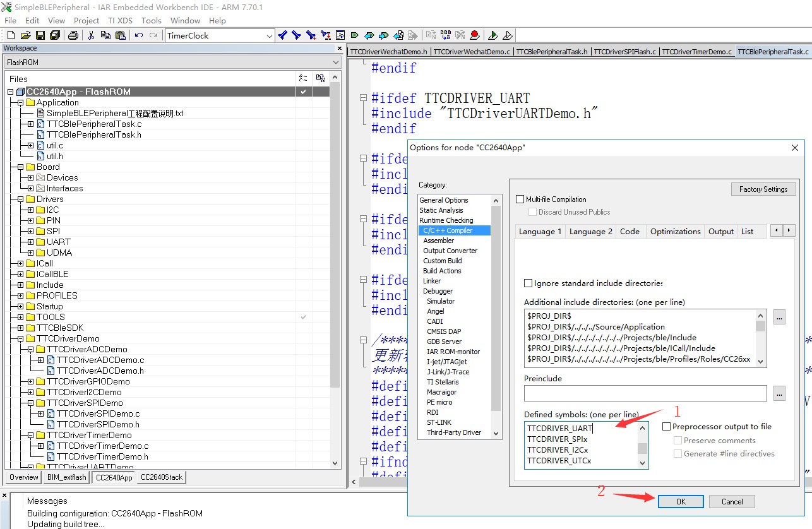
Task: Click the Copy toolbar icon
Action: pos(105,35)
